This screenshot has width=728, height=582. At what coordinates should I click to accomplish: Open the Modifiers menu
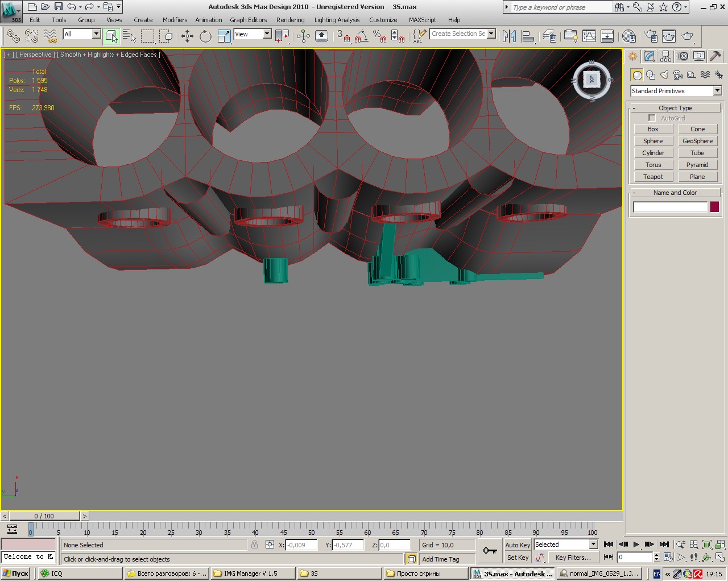(x=175, y=20)
